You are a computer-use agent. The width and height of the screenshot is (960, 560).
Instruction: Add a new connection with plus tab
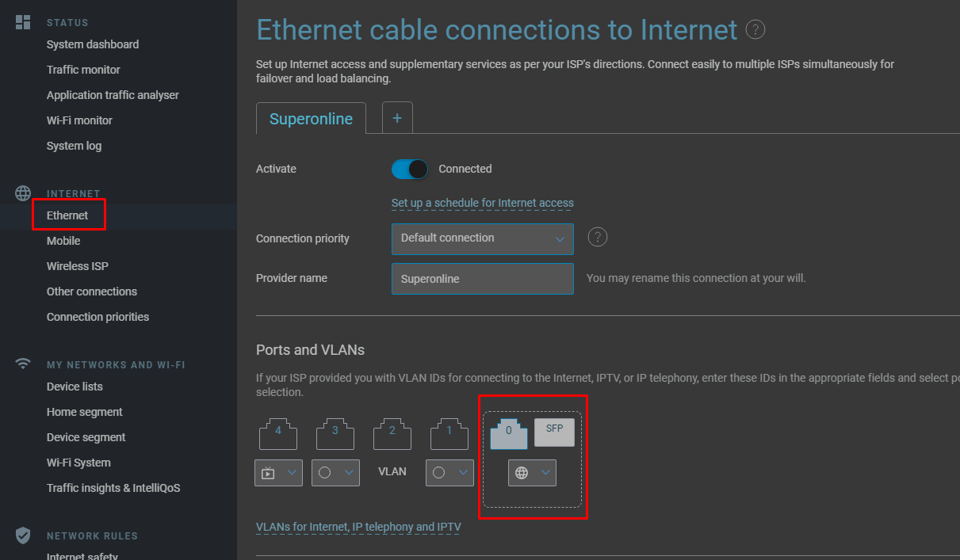397,118
